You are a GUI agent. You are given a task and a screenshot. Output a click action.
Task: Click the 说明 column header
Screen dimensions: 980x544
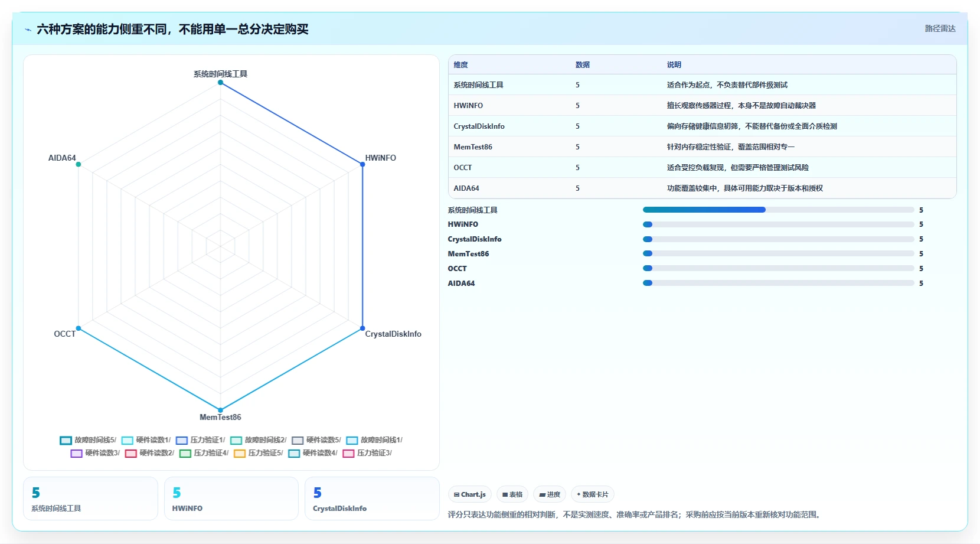tap(674, 65)
